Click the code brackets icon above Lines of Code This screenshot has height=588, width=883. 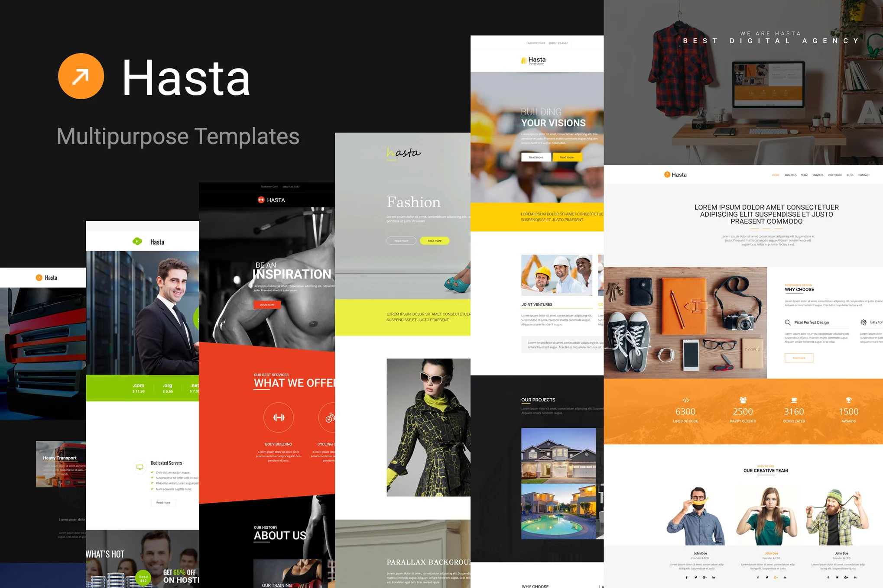pyautogui.click(x=685, y=400)
